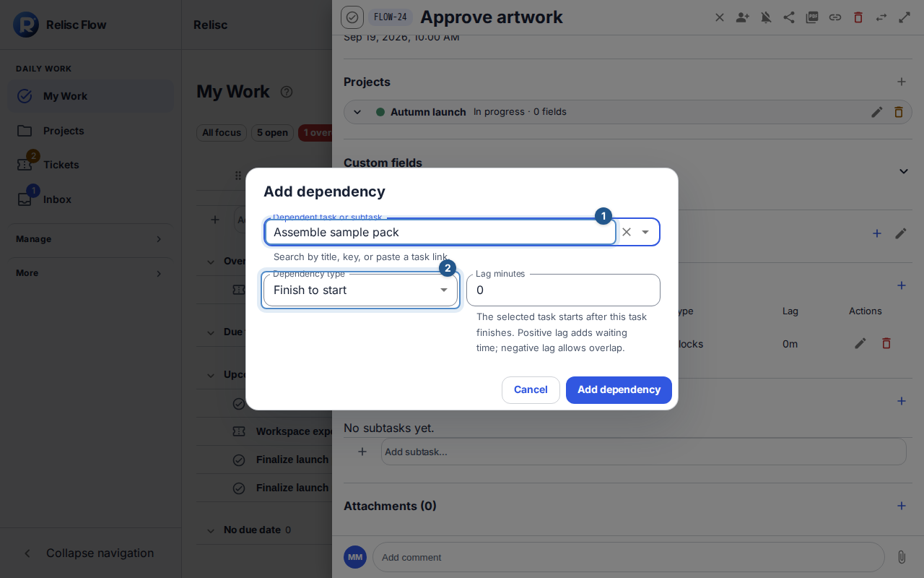The width and height of the screenshot is (924, 578).
Task: Delete the Approve artwork task via red trash
Action: (858, 17)
